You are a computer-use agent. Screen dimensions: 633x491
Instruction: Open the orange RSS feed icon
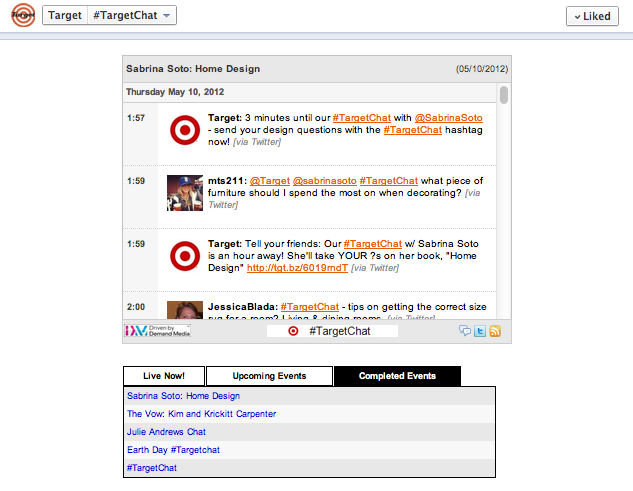click(495, 331)
